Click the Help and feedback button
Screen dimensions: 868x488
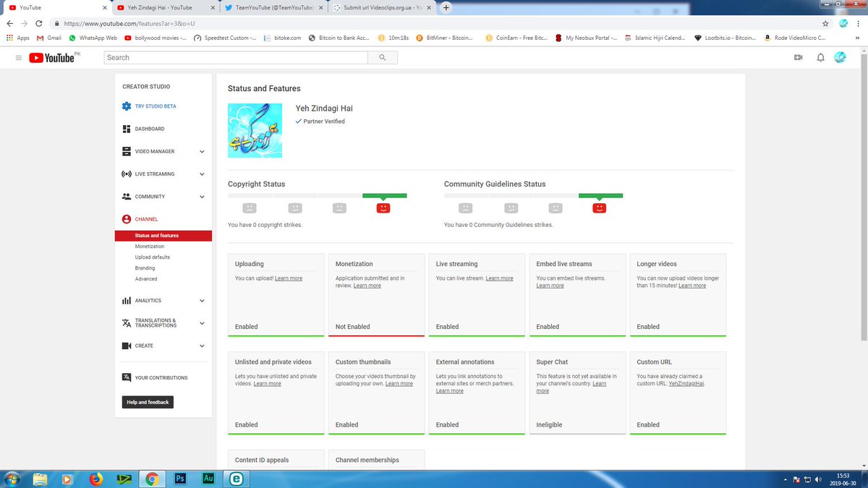(148, 402)
